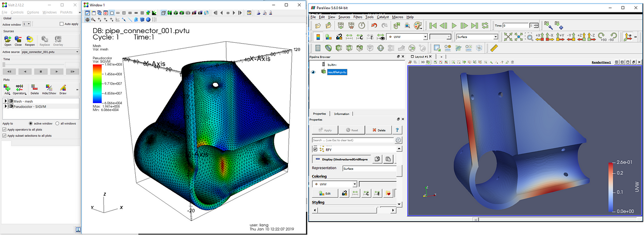Click the ruler measurement icon
Screen dimensions: 644x235
[494, 48]
